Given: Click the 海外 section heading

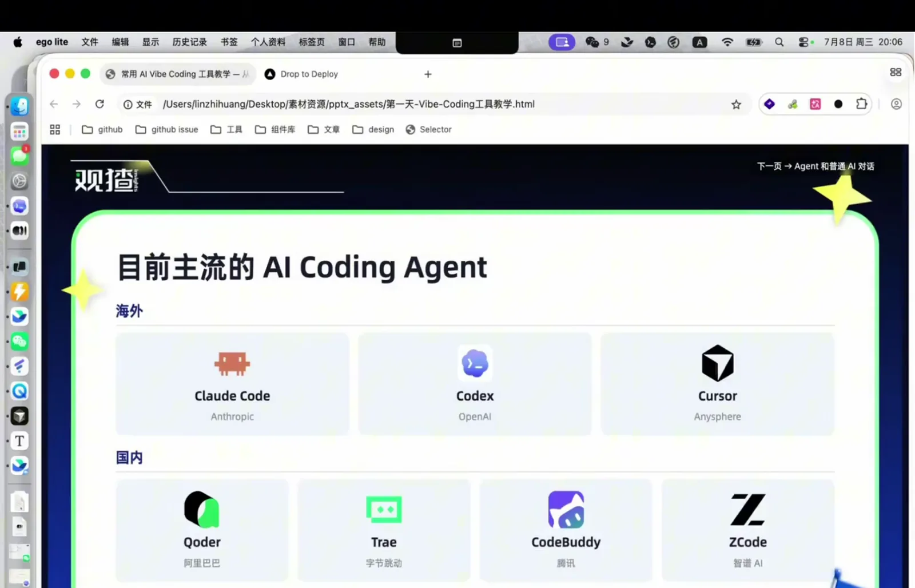Looking at the screenshot, I should (129, 311).
